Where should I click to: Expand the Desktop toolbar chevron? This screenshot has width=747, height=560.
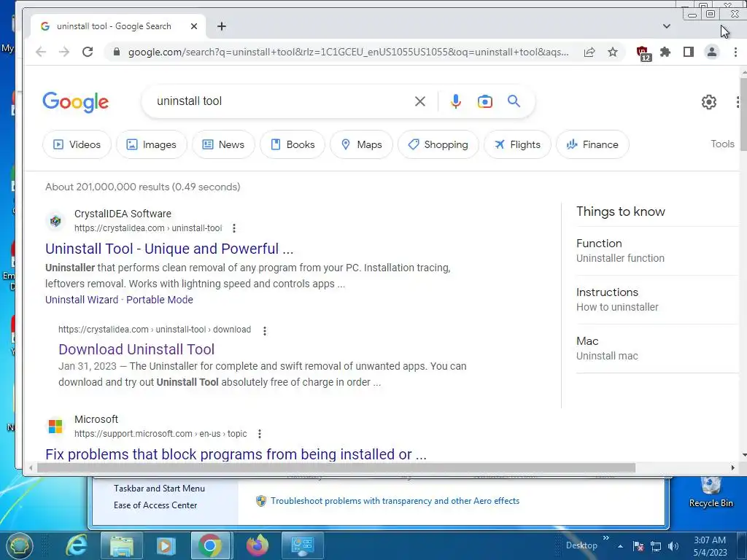tap(606, 538)
